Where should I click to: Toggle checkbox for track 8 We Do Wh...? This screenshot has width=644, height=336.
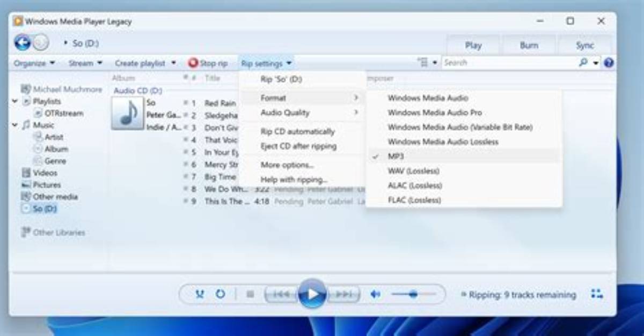click(186, 189)
